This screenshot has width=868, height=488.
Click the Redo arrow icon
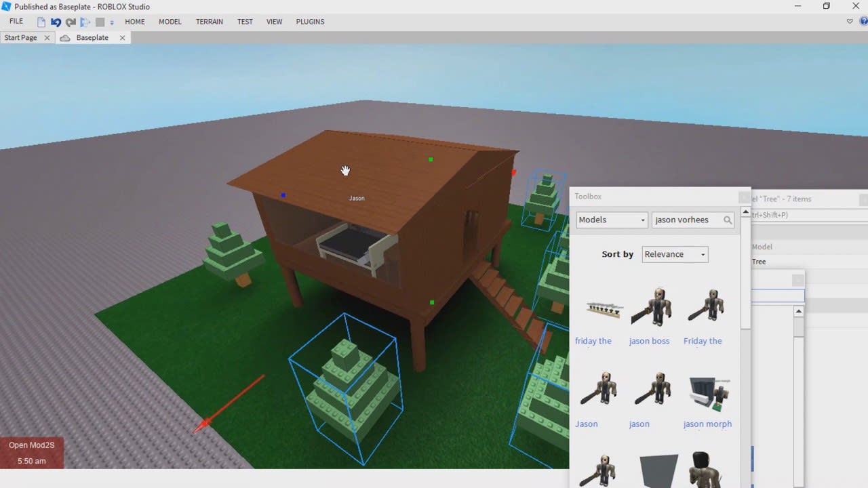71,22
